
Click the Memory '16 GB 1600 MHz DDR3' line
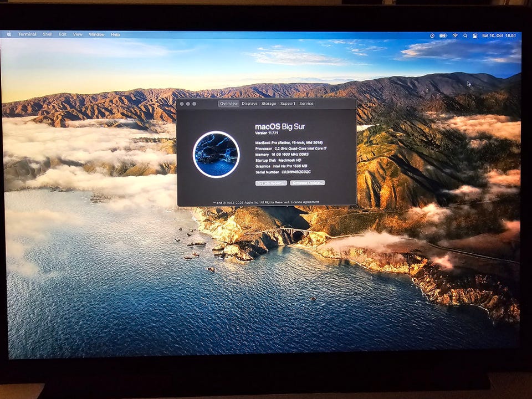(282, 155)
